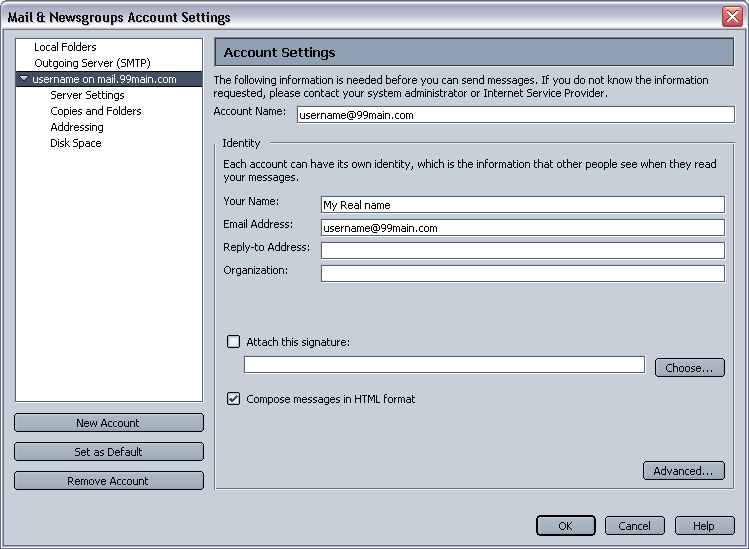This screenshot has height=549, width=749.
Task: Open Help for account settings
Action: click(x=704, y=526)
